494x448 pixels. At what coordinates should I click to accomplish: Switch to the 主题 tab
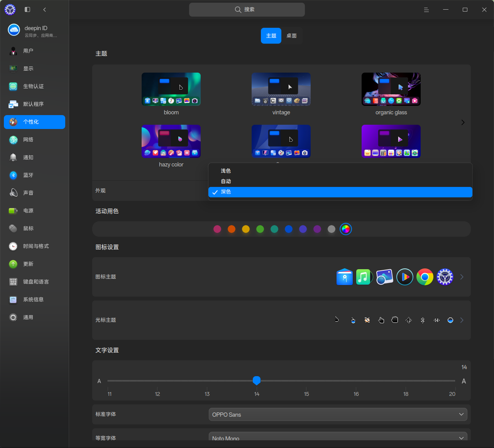(x=271, y=36)
